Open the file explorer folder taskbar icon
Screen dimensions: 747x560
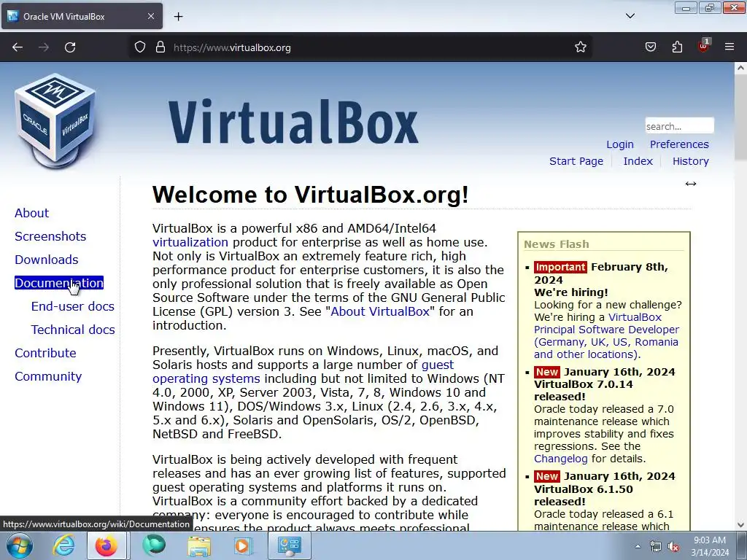pos(198,545)
